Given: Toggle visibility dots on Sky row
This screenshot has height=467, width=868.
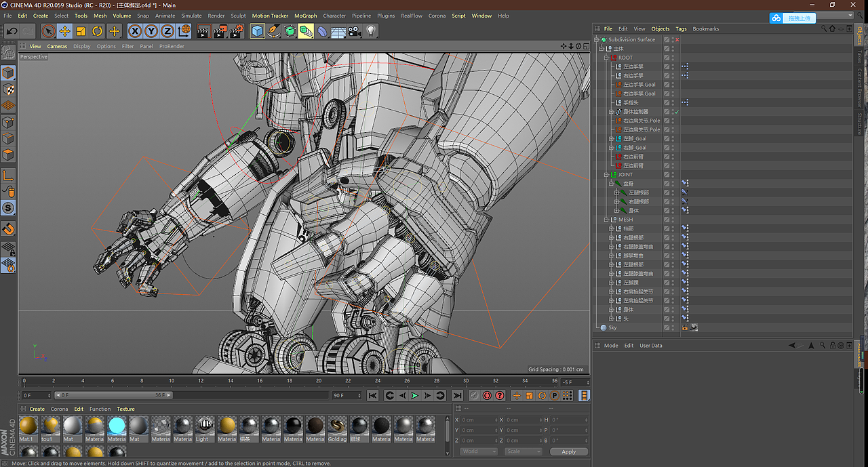Looking at the screenshot, I should tap(673, 328).
